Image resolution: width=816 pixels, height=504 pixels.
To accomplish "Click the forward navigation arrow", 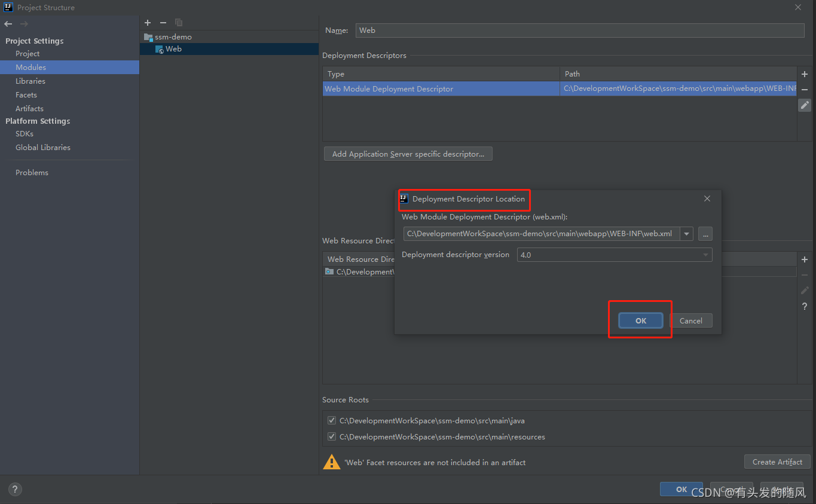I will pos(24,24).
